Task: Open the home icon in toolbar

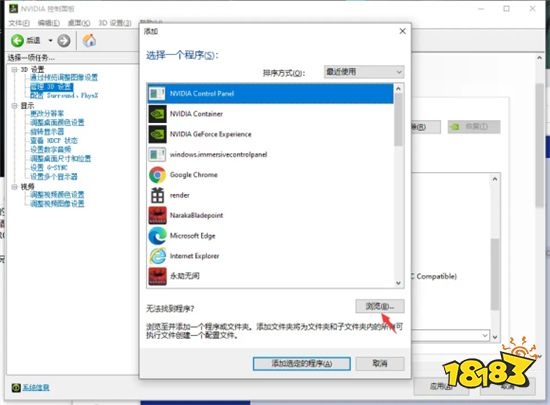Action: (89, 40)
